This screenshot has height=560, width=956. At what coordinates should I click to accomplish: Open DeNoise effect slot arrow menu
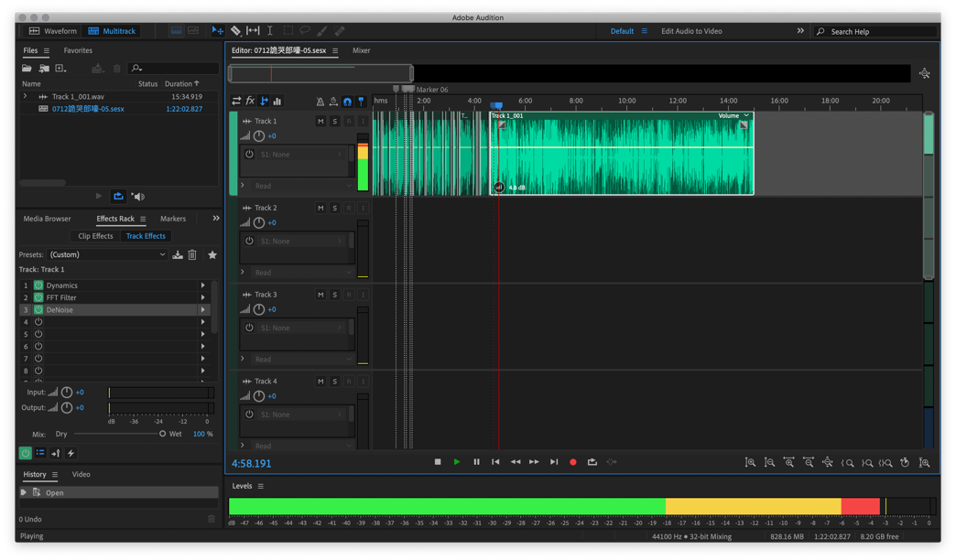pyautogui.click(x=202, y=309)
